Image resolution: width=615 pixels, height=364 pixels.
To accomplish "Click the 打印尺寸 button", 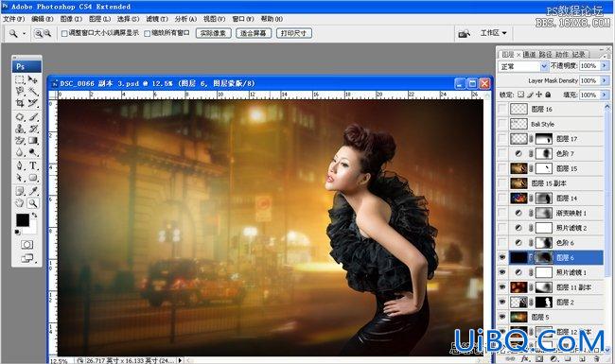I will point(294,33).
